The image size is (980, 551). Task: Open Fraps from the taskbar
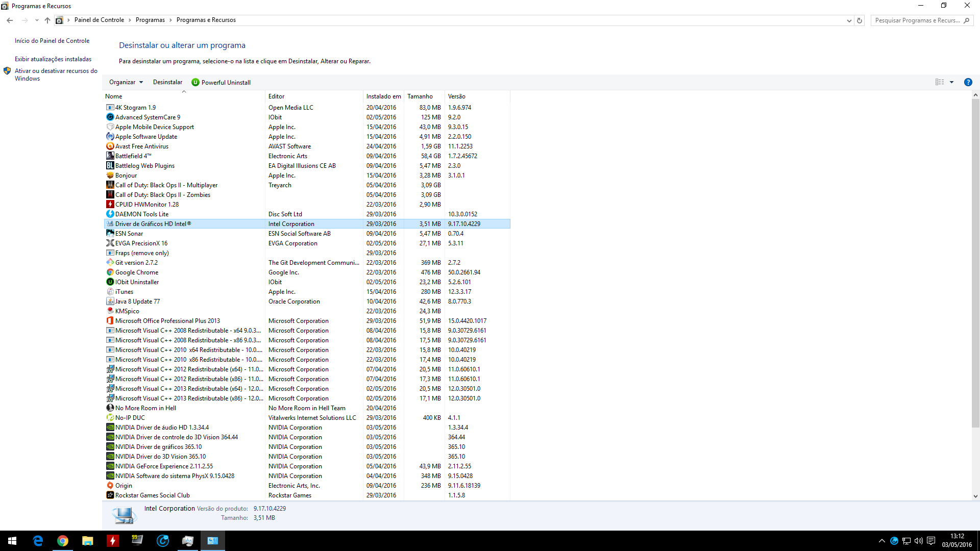tap(138, 541)
